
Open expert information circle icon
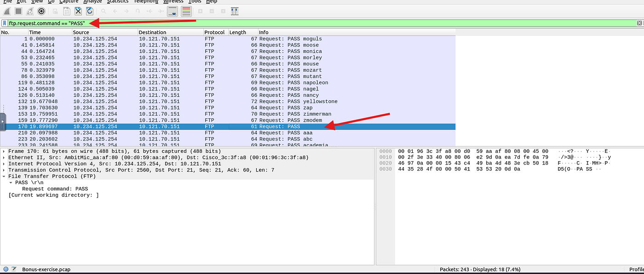(x=6, y=269)
